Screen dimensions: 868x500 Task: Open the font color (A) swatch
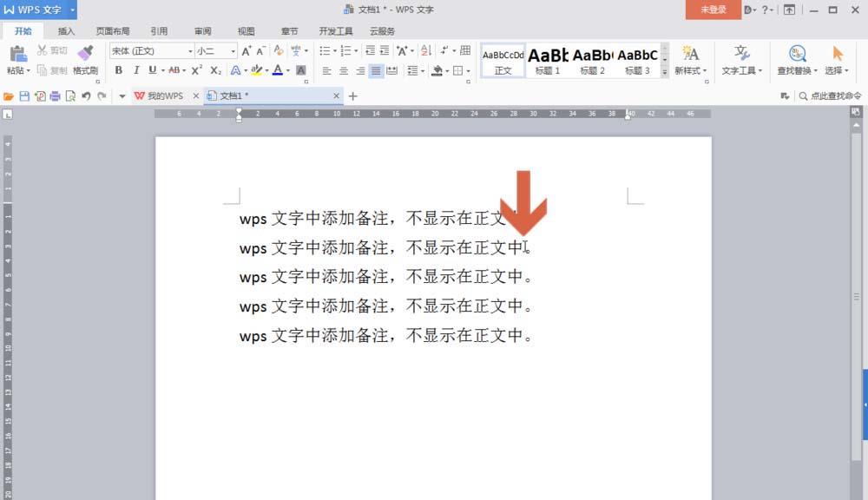click(x=278, y=70)
